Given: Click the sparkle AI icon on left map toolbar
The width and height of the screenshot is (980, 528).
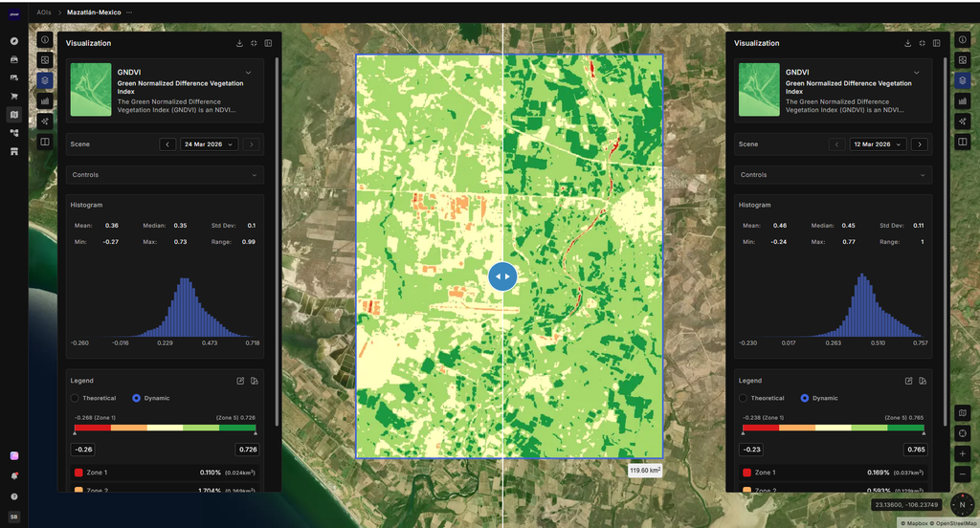Looking at the screenshot, I should click(x=45, y=121).
